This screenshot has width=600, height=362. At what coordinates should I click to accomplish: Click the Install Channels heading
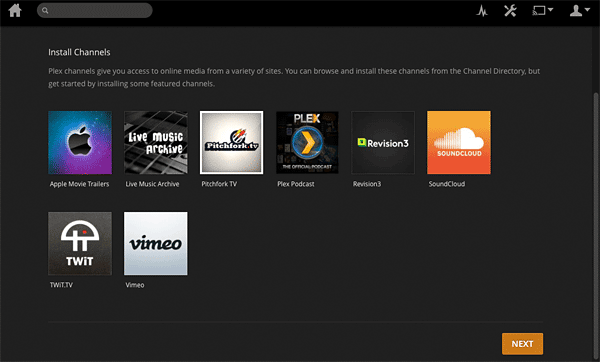(79, 52)
